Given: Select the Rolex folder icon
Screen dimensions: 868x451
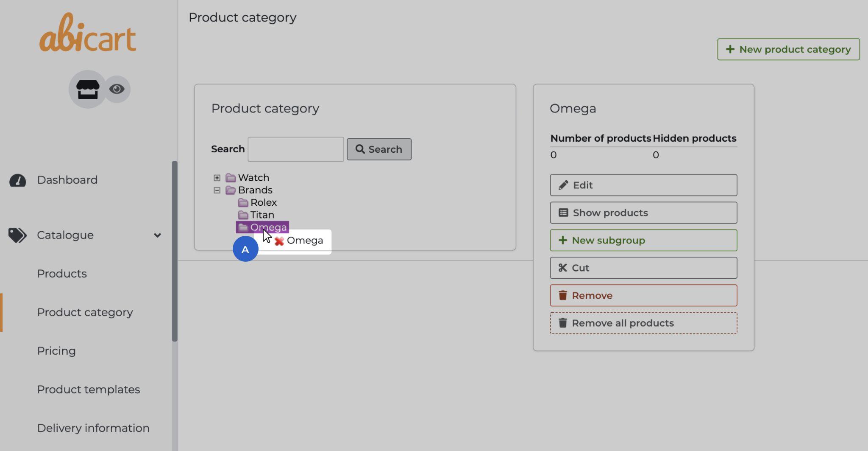Looking at the screenshot, I should coord(243,203).
